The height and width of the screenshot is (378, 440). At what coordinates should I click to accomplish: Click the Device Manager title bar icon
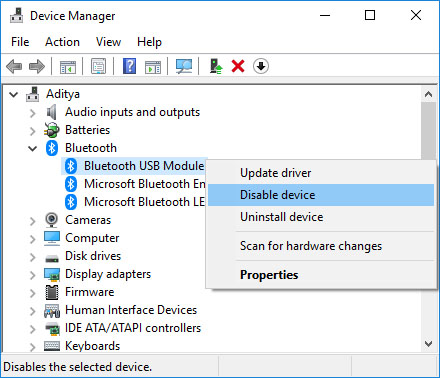tap(17, 15)
